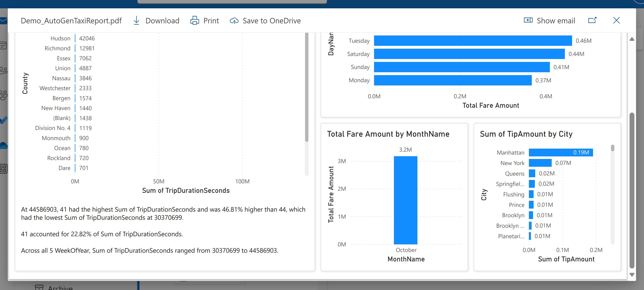Open the Calendar icon in the sidebar
The width and height of the screenshot is (644, 290).
point(3,46)
